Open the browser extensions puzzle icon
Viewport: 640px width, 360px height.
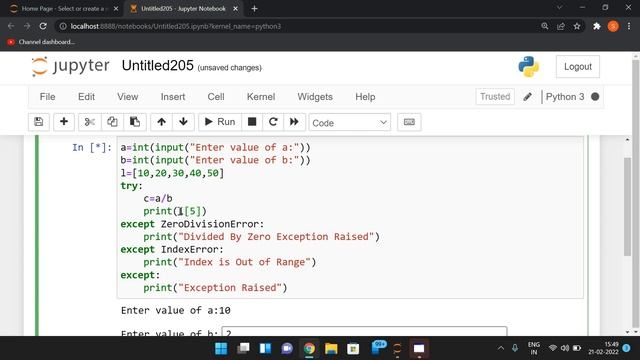[597, 26]
